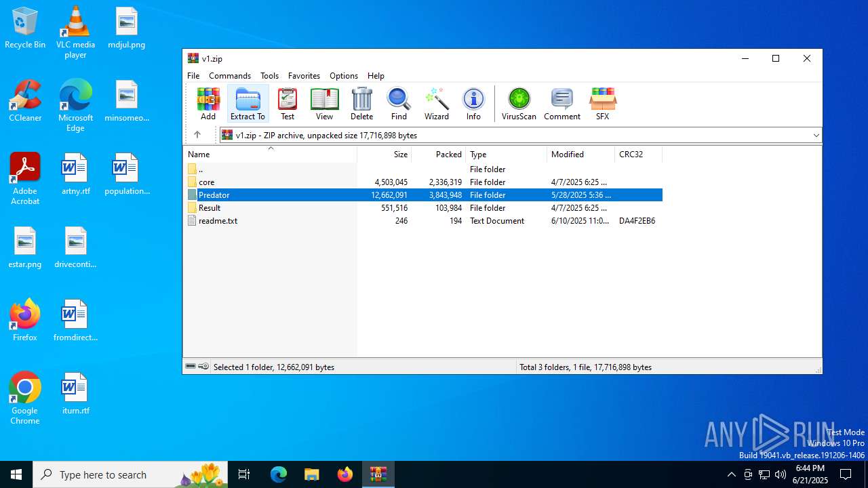Open the Recycle Bin desktop icon

pyautogui.click(x=25, y=28)
